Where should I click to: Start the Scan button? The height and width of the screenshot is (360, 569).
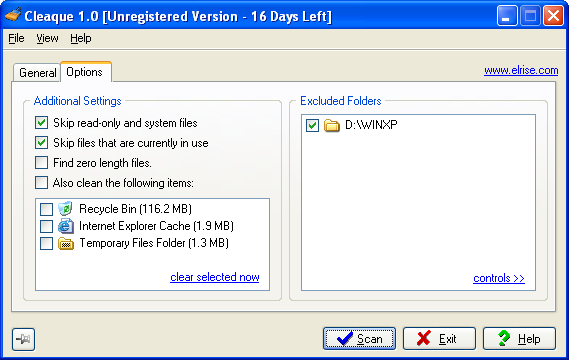pos(359,339)
